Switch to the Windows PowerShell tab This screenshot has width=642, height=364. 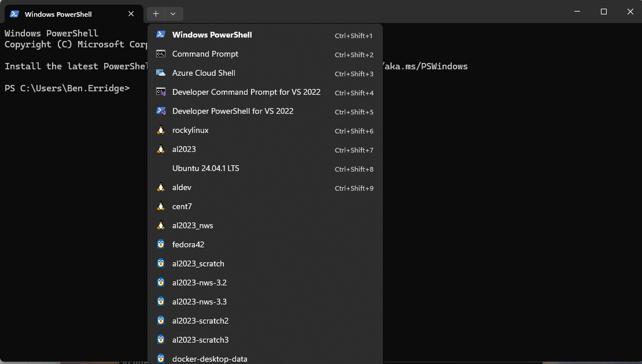[x=68, y=13]
